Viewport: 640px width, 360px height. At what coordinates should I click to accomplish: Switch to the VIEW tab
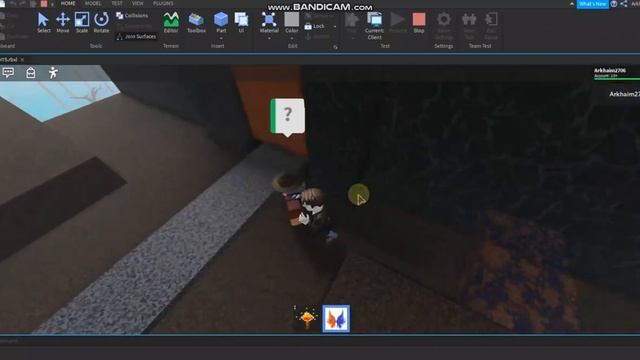[x=138, y=3]
